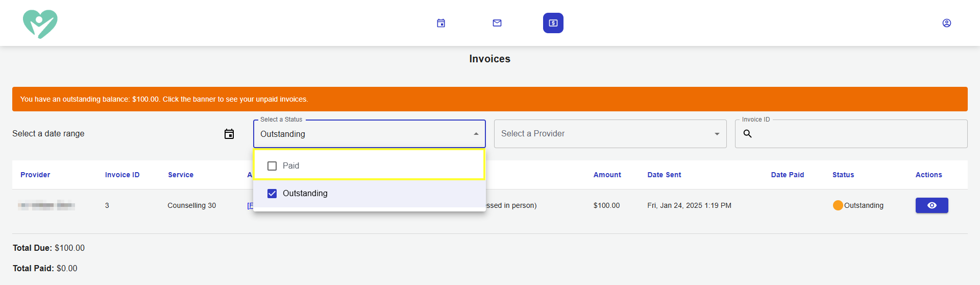Collapse the Select a Status dropdown arrow
Screen dimensions: 980x285
coord(476,134)
